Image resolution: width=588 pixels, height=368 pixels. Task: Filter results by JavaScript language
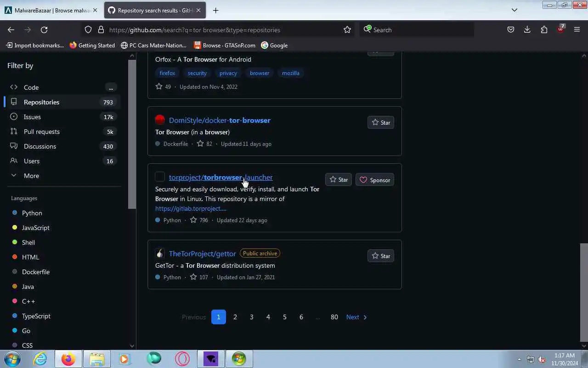pyautogui.click(x=35, y=228)
